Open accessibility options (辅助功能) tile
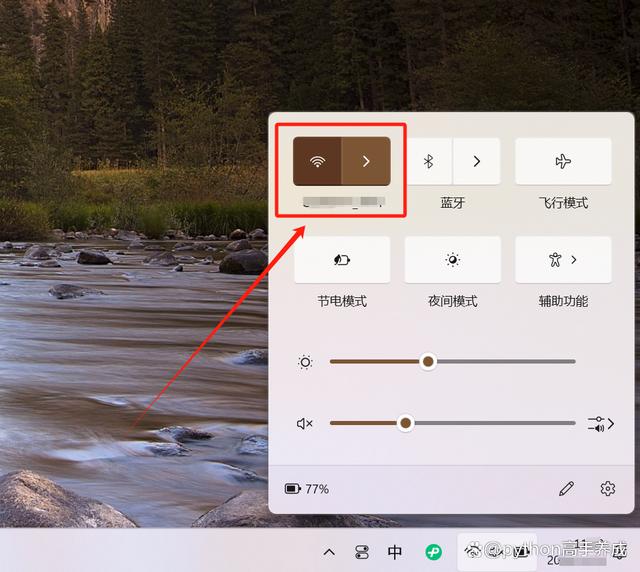Screen dimensions: 640x572 click(563, 260)
